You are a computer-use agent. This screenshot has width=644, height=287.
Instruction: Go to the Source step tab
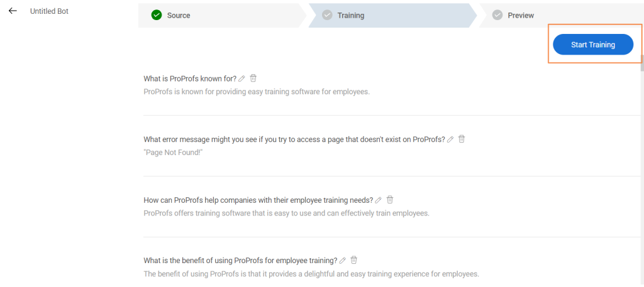click(179, 15)
